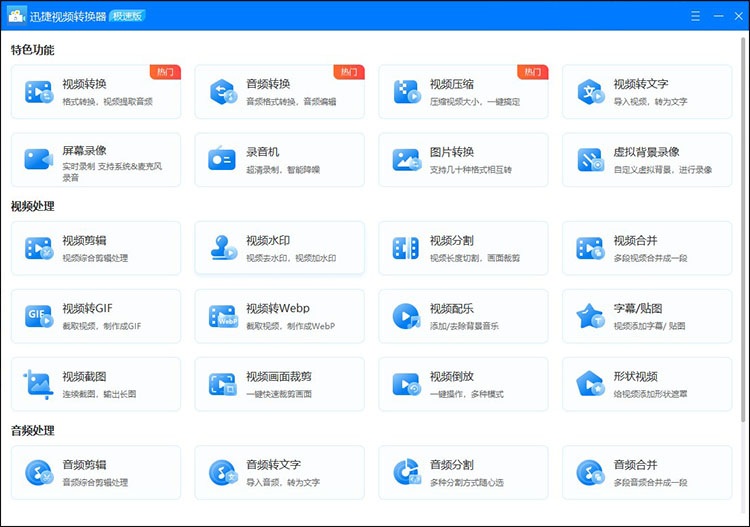Click the 热门 tag on 视频压缩 card
This screenshot has width=750, height=527.
[x=532, y=72]
